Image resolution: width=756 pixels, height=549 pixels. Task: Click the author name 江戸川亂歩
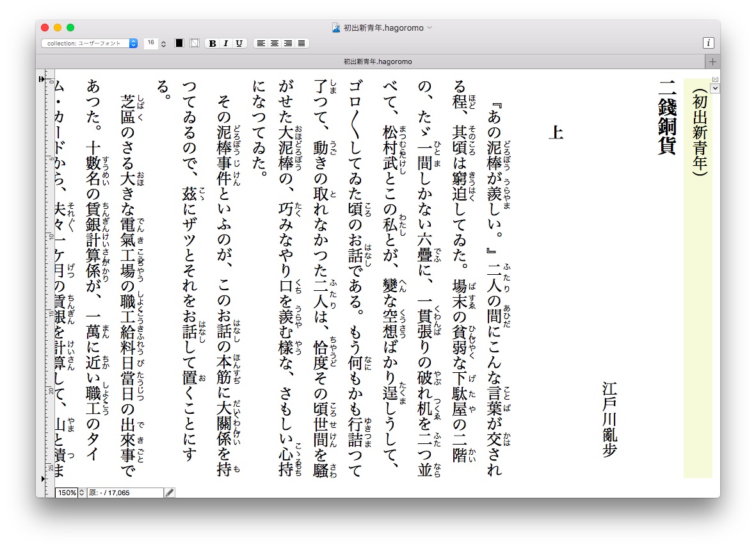point(609,419)
